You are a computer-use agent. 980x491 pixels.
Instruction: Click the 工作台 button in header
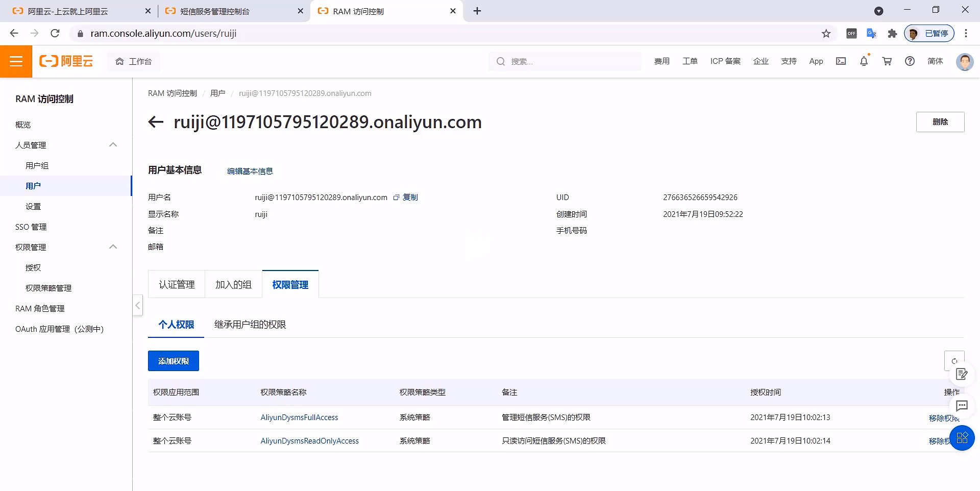134,61
